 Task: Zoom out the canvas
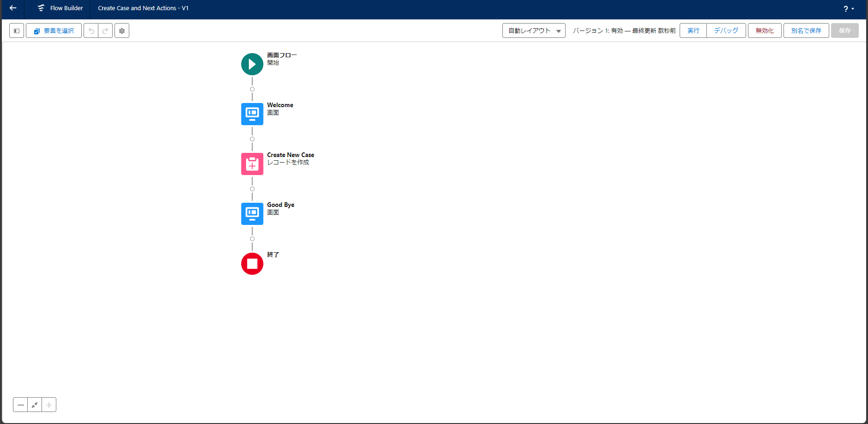tap(20, 405)
